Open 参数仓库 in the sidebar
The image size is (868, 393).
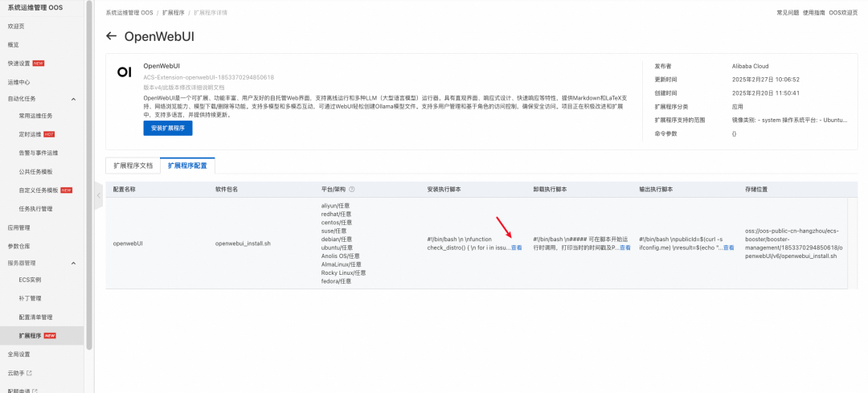[18, 246]
